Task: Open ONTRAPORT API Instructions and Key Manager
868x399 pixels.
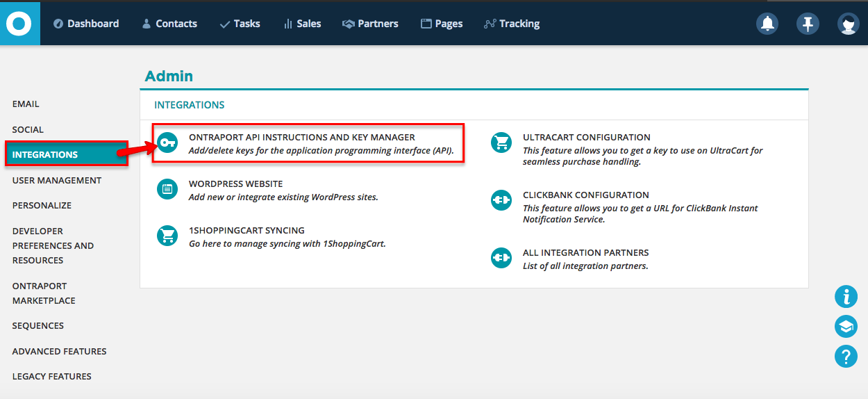Action: (302, 138)
